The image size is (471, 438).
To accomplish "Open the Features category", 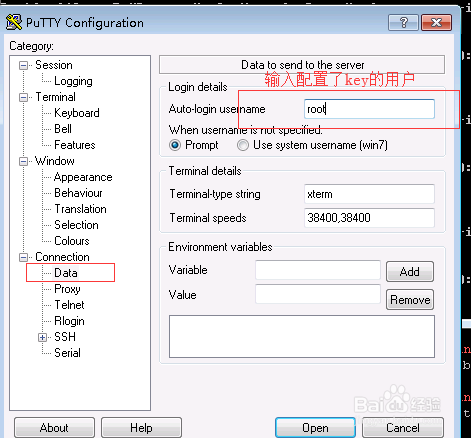I will tap(75, 145).
